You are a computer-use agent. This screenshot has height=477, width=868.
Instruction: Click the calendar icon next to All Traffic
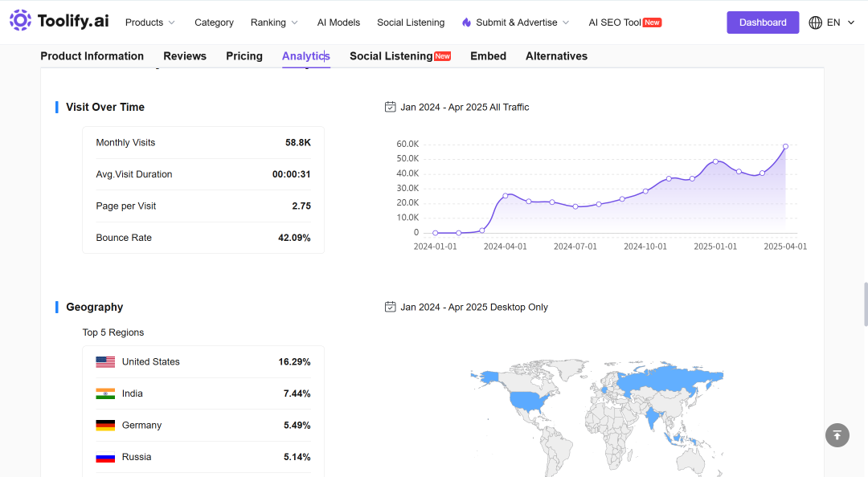tap(391, 107)
